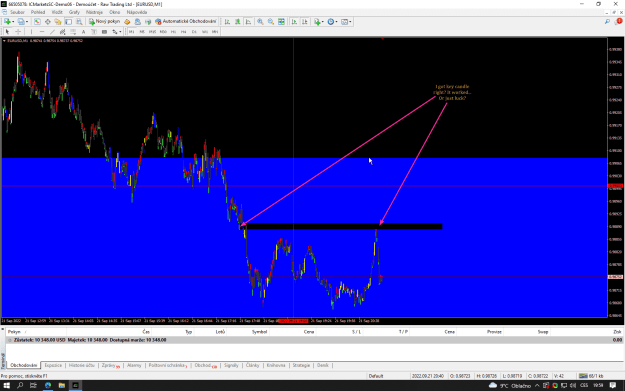The image size is (625, 391).
Task: Switch to H1 timeframe
Action: point(173,31)
